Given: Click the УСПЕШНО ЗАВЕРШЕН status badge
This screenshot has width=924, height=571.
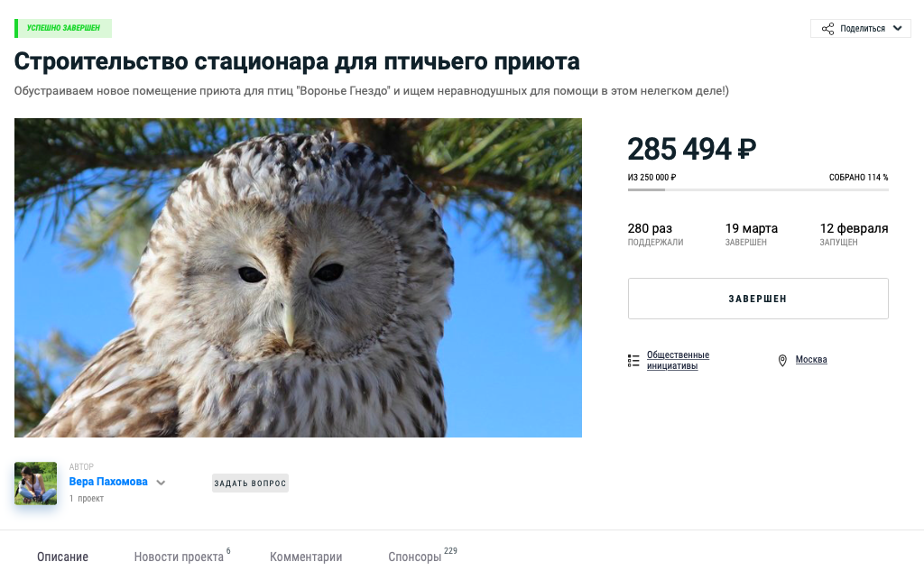Looking at the screenshot, I should tap(63, 28).
